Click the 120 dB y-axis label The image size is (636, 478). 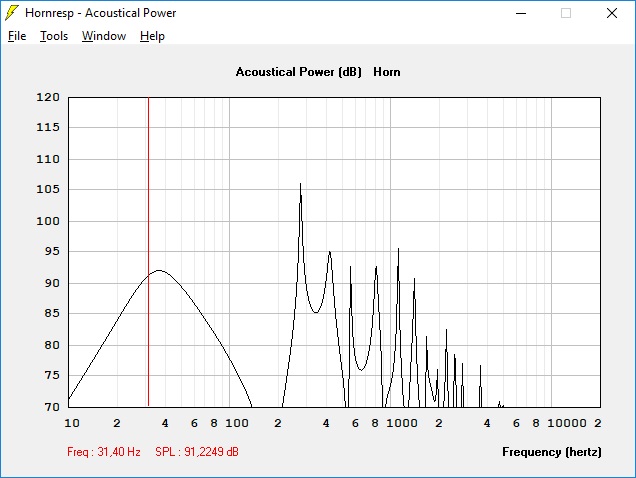(48, 97)
